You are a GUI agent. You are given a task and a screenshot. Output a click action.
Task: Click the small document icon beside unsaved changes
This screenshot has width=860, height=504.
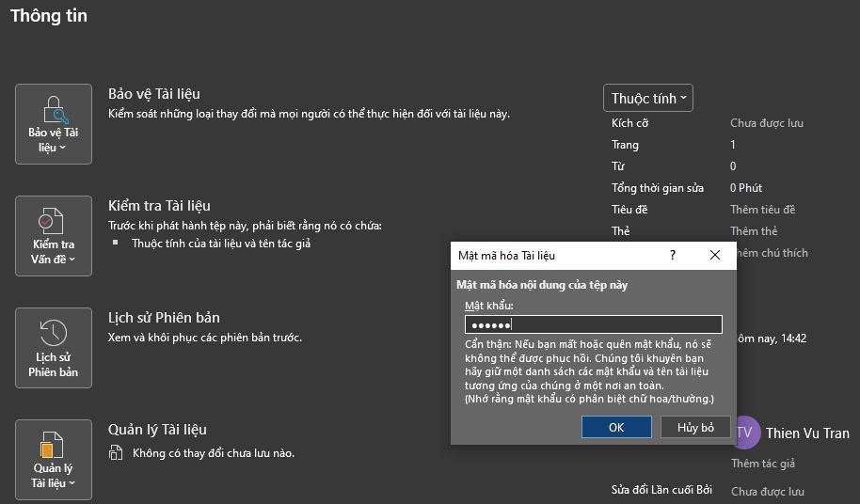[116, 453]
